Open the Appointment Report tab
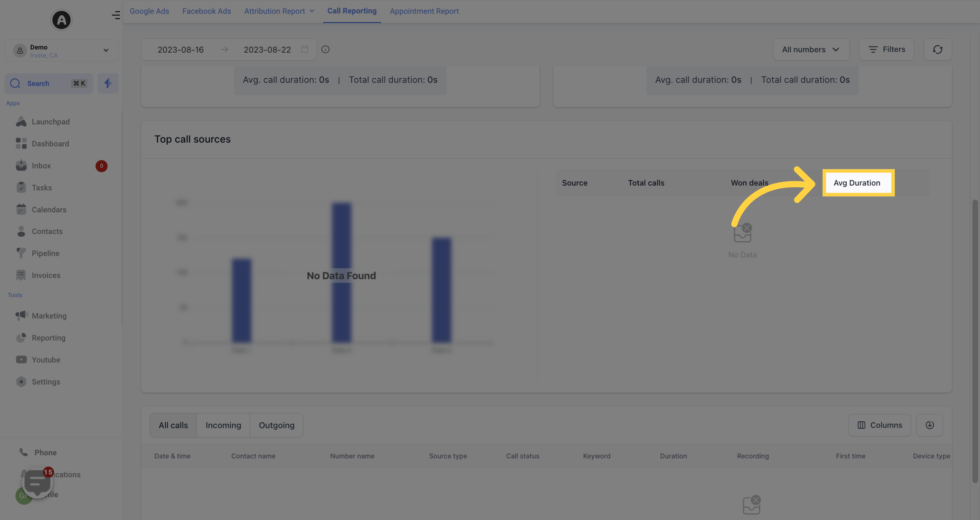980x520 pixels. 425,11
